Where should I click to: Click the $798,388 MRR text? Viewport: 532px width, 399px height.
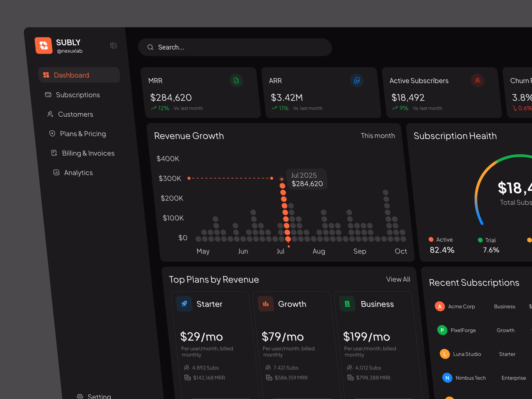point(373,378)
